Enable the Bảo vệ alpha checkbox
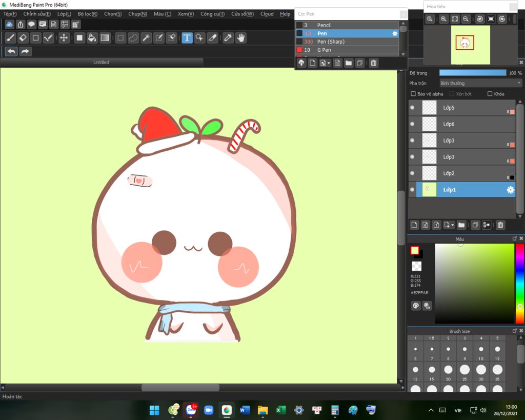The height and width of the screenshot is (420, 525). (413, 94)
